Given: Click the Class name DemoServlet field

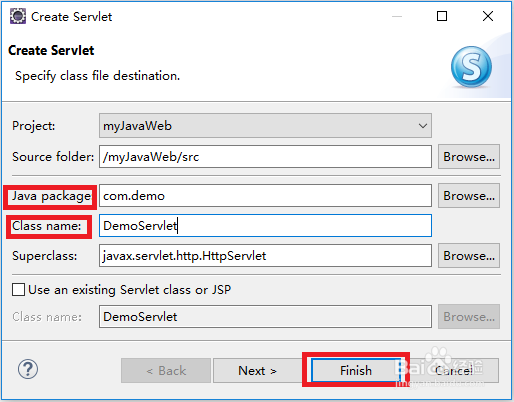Looking at the screenshot, I should 265,226.
